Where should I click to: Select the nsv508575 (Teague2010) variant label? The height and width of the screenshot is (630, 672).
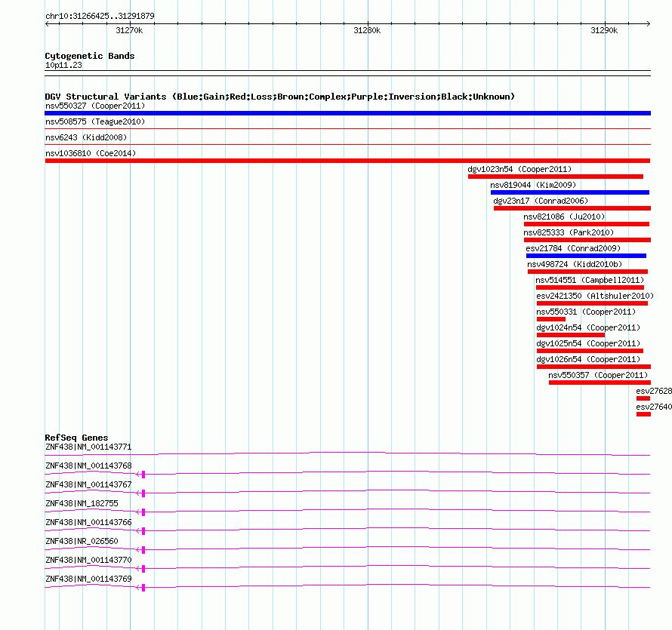[95, 121]
